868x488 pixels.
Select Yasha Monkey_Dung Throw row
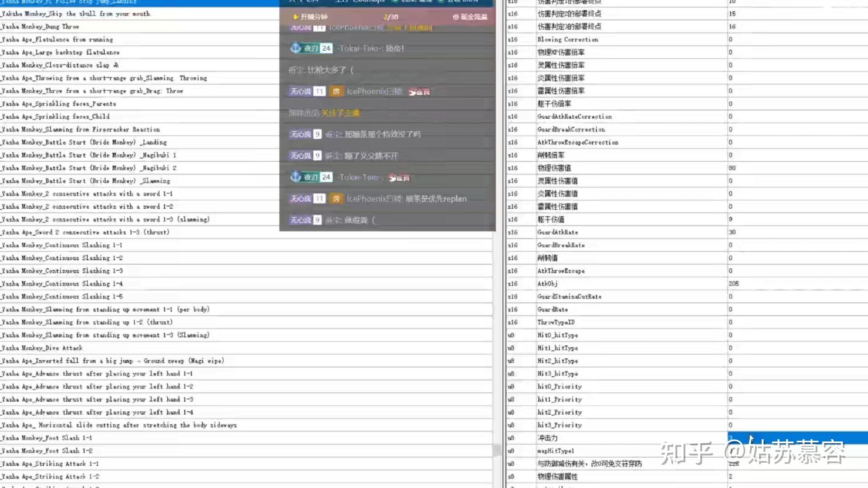pyautogui.click(x=41, y=27)
